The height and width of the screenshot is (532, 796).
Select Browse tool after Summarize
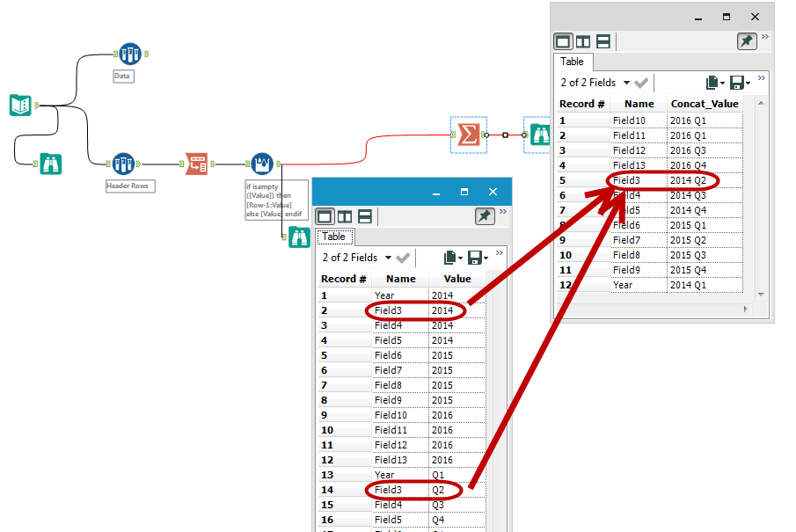(x=540, y=135)
